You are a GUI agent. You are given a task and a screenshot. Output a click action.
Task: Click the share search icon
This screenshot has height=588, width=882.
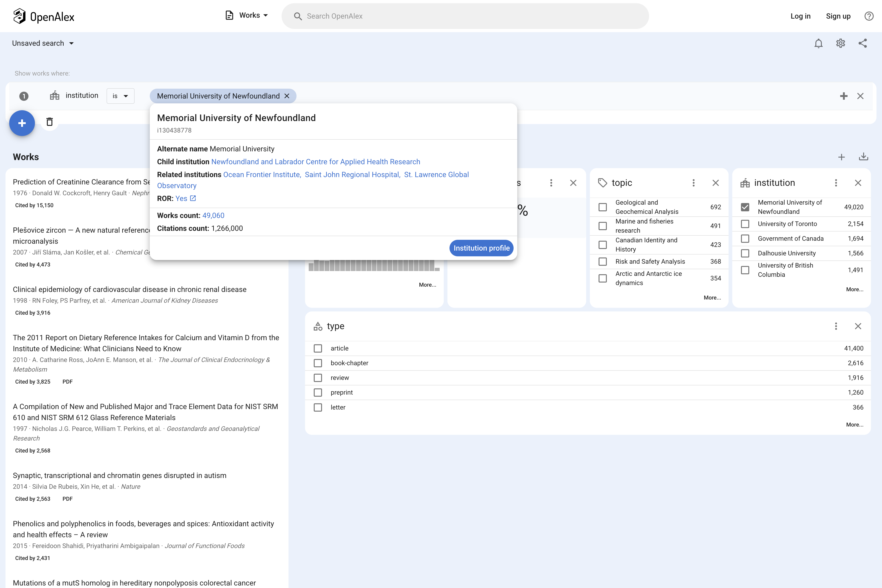(862, 43)
